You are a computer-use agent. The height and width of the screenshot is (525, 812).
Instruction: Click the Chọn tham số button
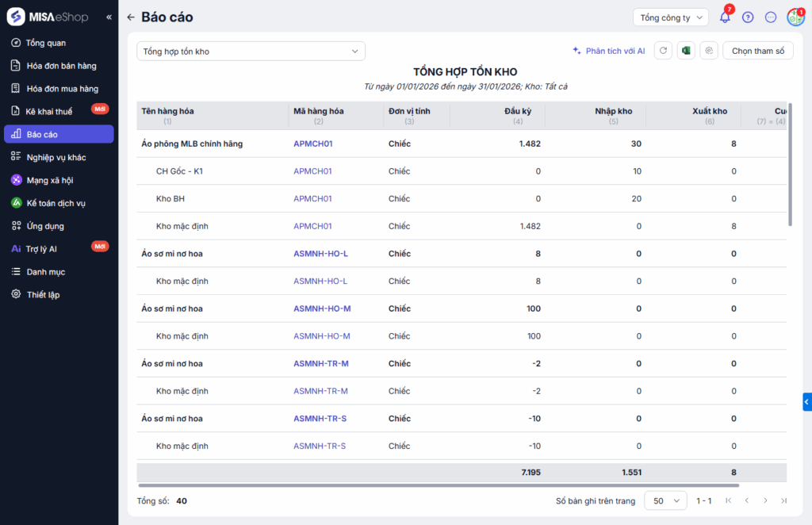tap(757, 51)
